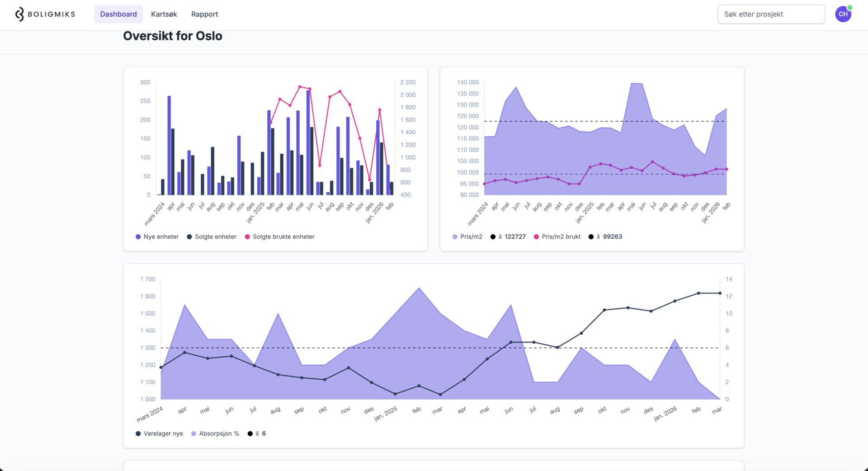Click the x̄ 99263 legend label

pyautogui.click(x=606, y=236)
